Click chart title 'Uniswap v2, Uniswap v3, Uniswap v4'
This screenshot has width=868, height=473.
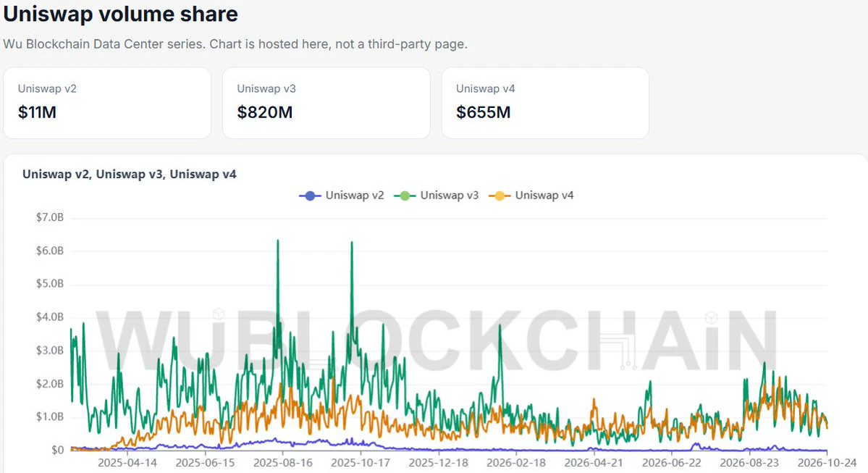pos(130,175)
